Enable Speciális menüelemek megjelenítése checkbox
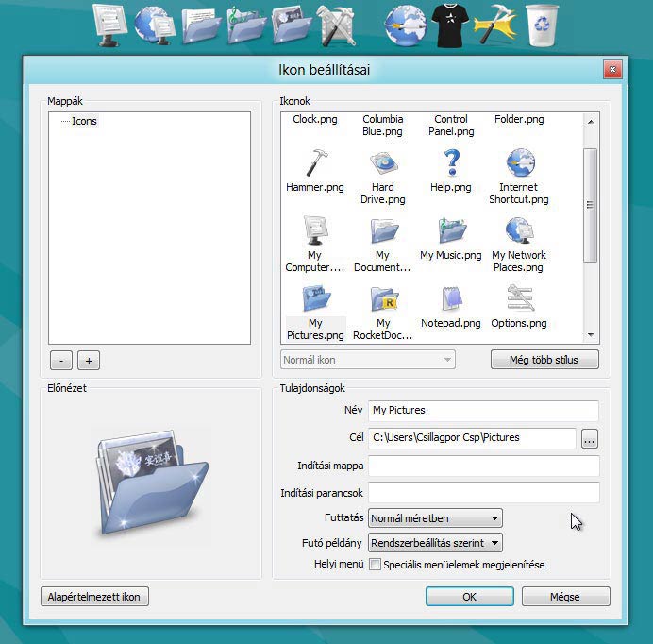Viewport: 653px width, 644px height. (x=375, y=565)
